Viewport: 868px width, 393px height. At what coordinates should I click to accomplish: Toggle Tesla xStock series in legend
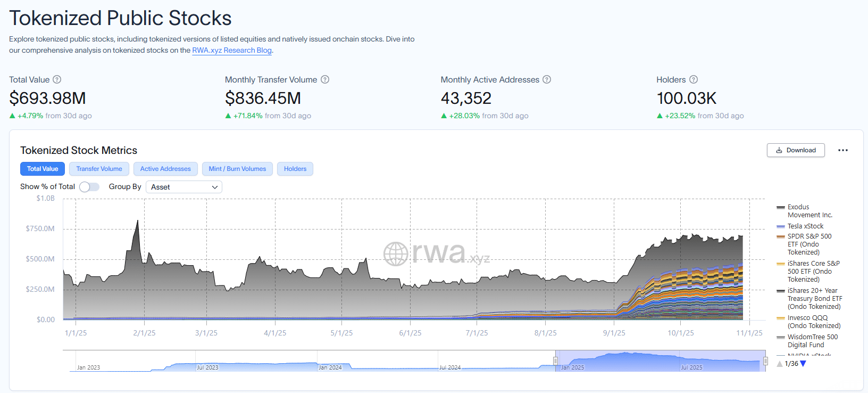tap(805, 226)
